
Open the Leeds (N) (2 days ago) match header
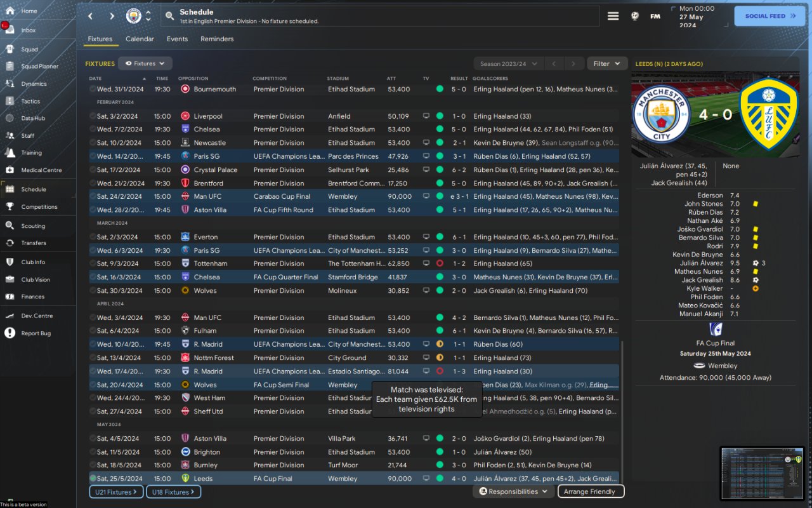click(669, 64)
